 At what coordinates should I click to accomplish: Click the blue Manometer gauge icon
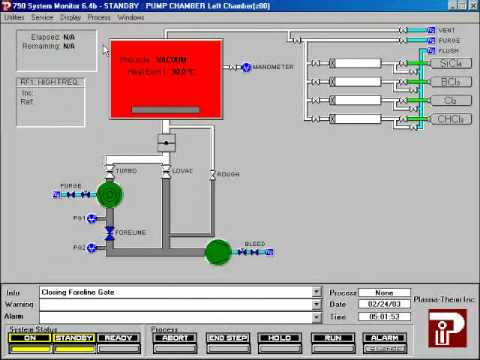tap(246, 67)
